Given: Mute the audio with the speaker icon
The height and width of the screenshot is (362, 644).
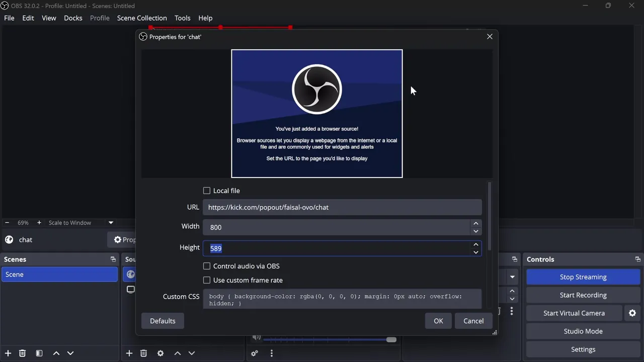Looking at the screenshot, I should (257, 338).
